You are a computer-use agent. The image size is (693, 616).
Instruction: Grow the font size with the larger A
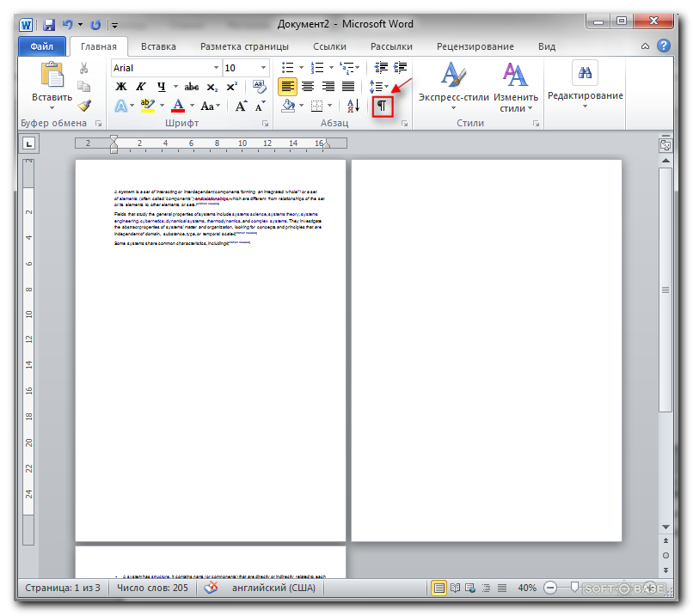tap(241, 106)
